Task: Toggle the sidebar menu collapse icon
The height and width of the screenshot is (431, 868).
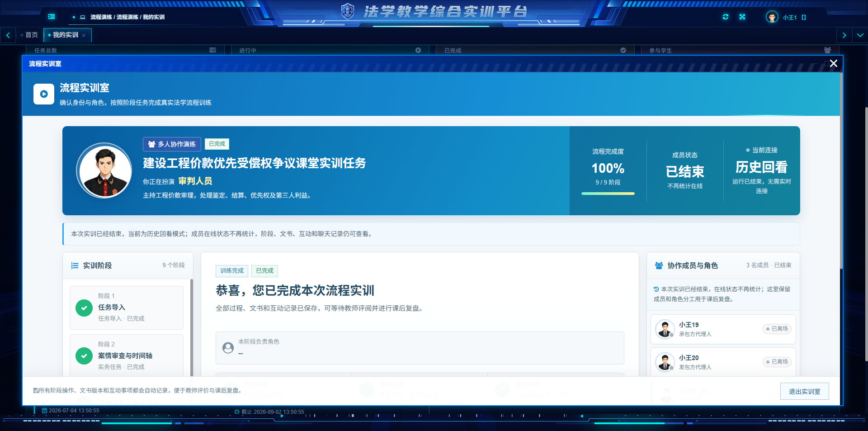Action: click(52, 17)
